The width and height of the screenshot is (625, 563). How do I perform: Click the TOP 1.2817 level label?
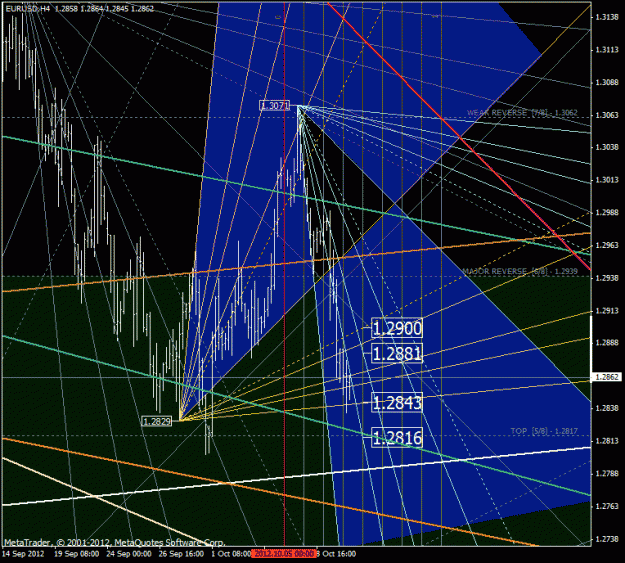tap(544, 431)
